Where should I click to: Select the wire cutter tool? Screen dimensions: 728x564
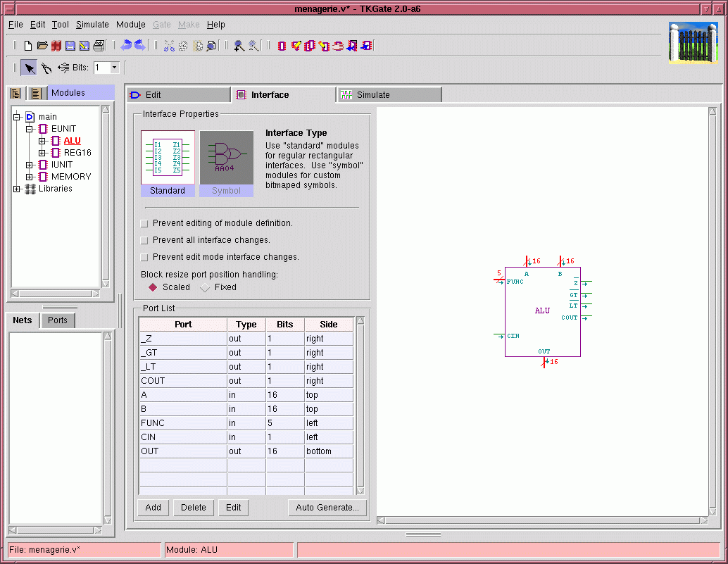tap(46, 68)
